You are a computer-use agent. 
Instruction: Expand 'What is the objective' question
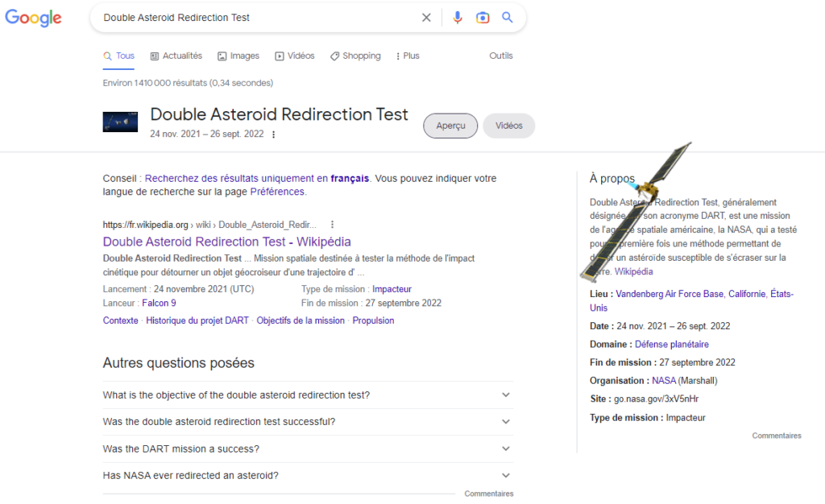point(308,395)
